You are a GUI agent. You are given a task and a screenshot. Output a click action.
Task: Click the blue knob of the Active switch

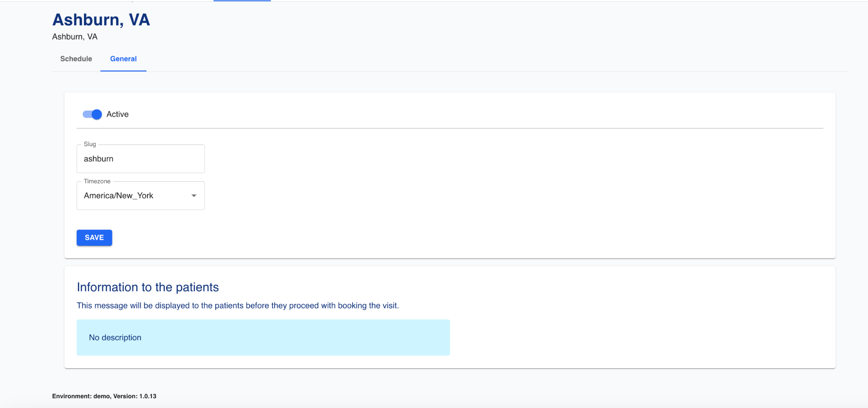point(97,114)
